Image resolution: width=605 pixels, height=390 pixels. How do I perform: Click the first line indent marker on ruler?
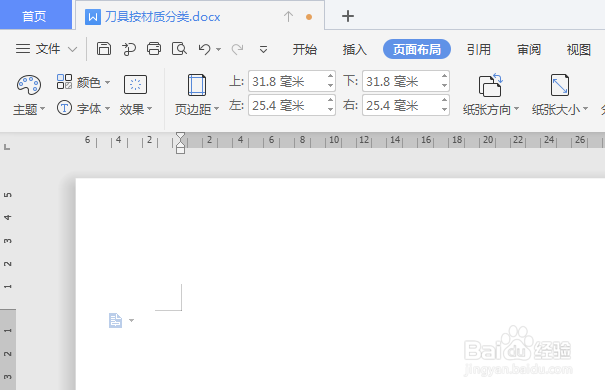coord(180,136)
